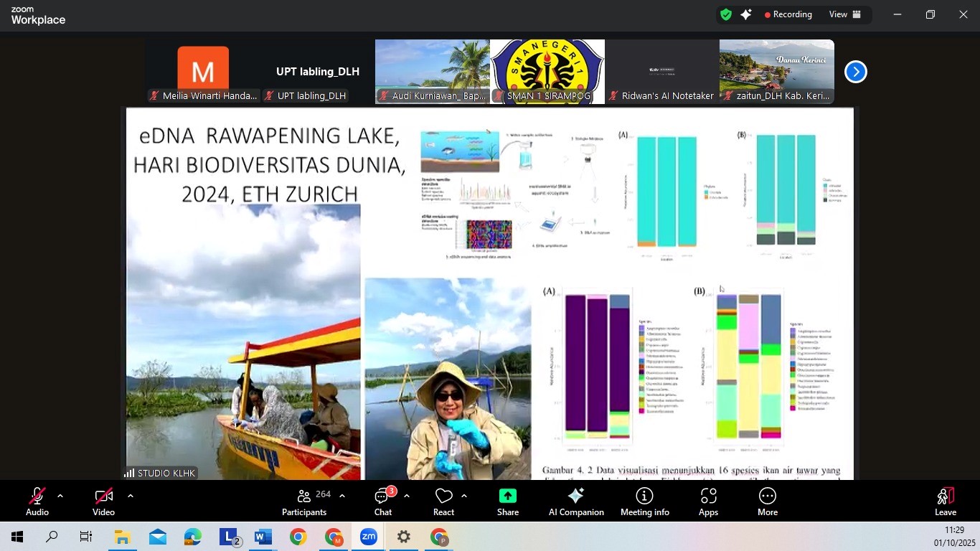Unmute the Audio microphone
This screenshot has width=980, height=551.
click(37, 501)
